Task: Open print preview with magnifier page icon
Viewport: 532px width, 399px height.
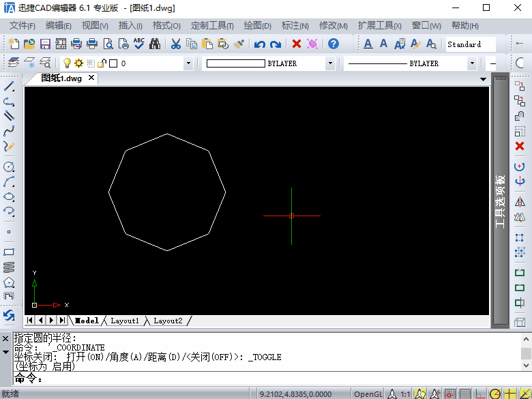Action: coord(108,44)
